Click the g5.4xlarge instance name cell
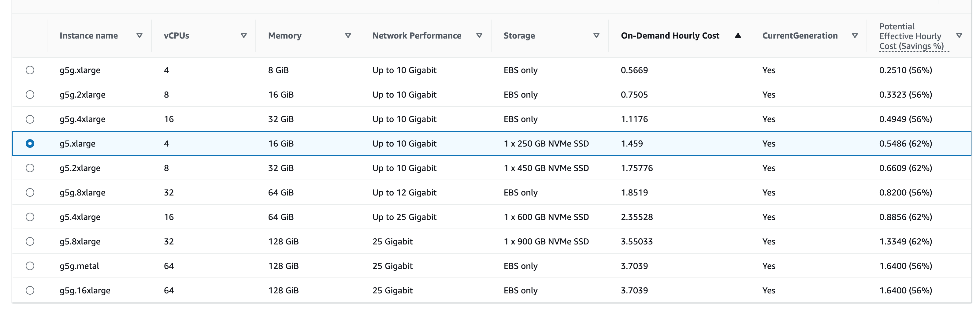The image size is (980, 309). 80,217
